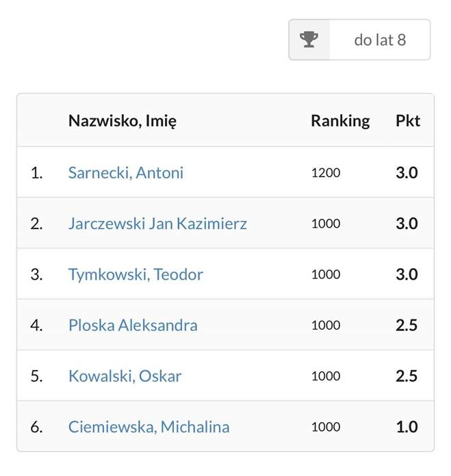451x476 pixels.
Task: Click Kowalski, Oskar name link
Action: pos(125,376)
